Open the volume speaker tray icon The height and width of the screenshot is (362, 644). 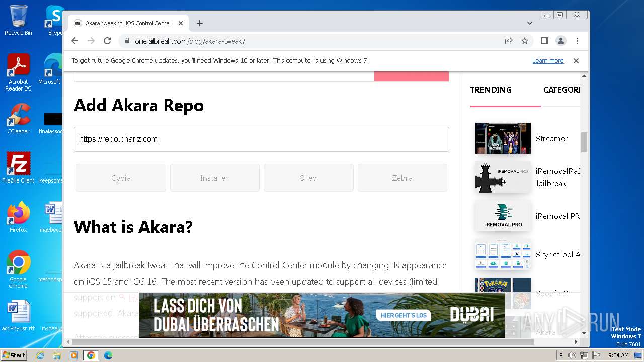(572, 355)
